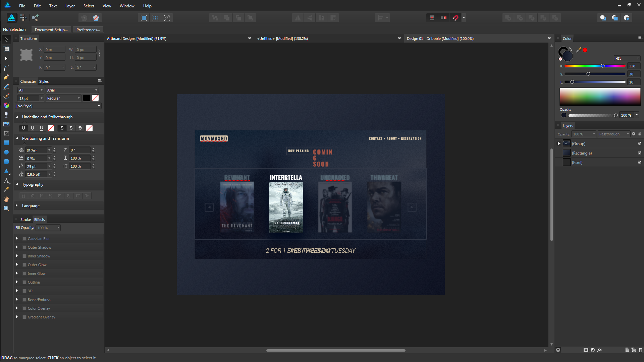Open the [No Style] character style dropdown

pos(58,106)
